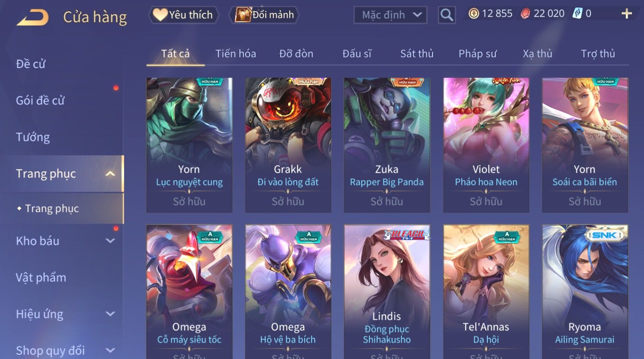Select Trang phục sub-item in sidebar

[52, 208]
